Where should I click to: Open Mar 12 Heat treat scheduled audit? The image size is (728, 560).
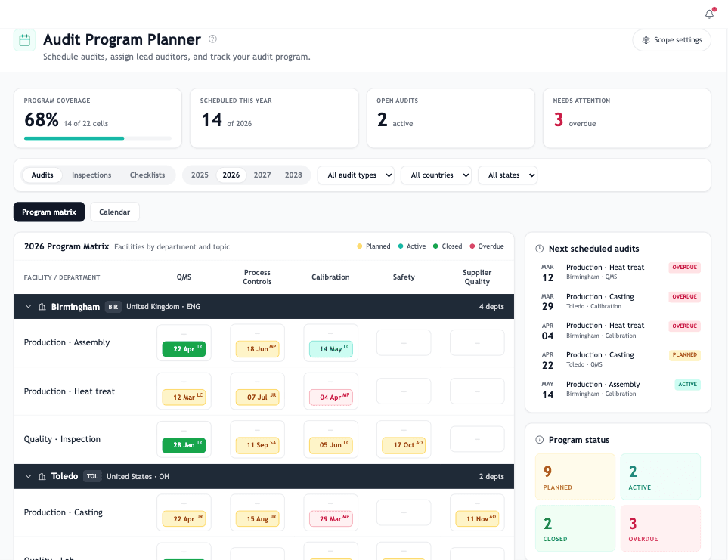coord(618,272)
